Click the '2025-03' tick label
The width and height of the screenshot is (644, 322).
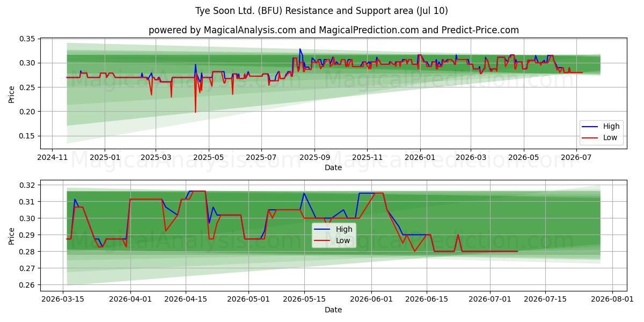(x=156, y=158)
